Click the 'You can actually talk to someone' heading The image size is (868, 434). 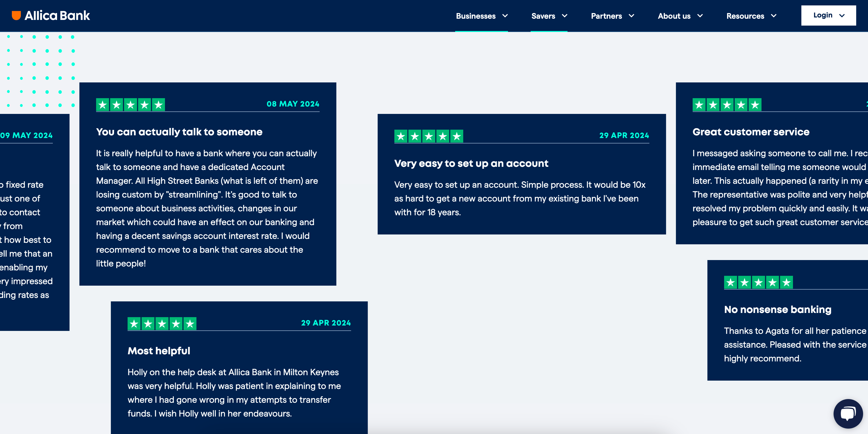pyautogui.click(x=179, y=132)
